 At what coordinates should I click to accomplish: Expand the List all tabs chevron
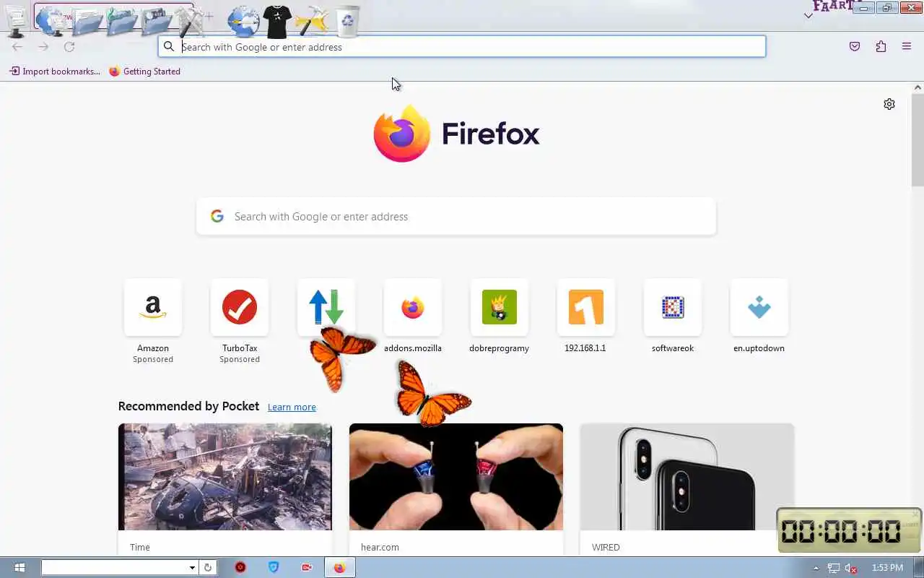pos(808,16)
